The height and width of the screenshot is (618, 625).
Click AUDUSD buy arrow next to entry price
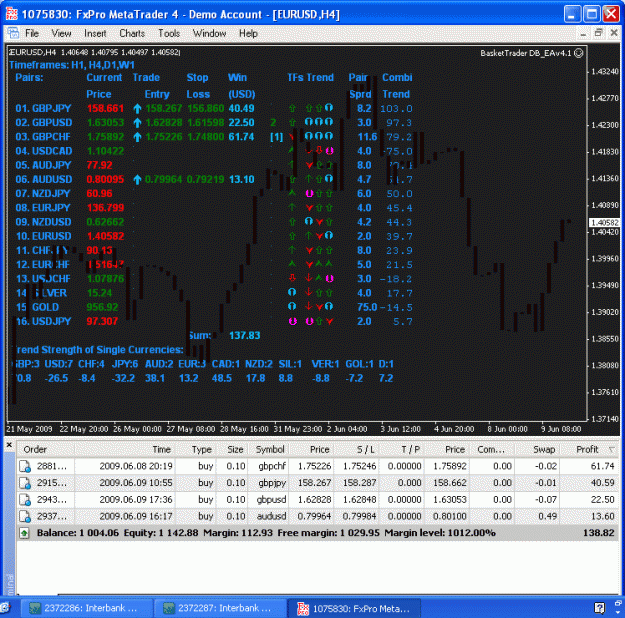(x=137, y=179)
